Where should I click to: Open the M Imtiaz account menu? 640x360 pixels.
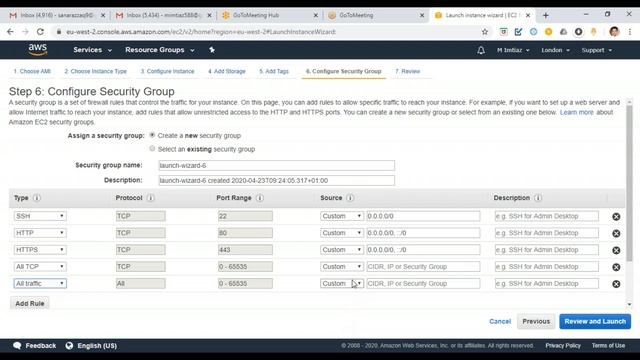pos(513,50)
